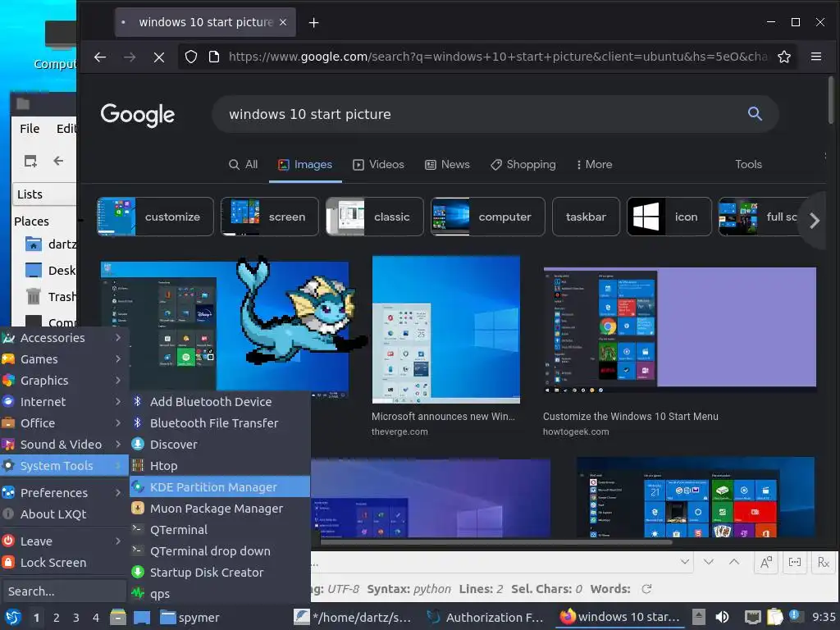The width and height of the screenshot is (840, 630).
Task: Launch Muon Package Manager
Action: click(x=220, y=509)
